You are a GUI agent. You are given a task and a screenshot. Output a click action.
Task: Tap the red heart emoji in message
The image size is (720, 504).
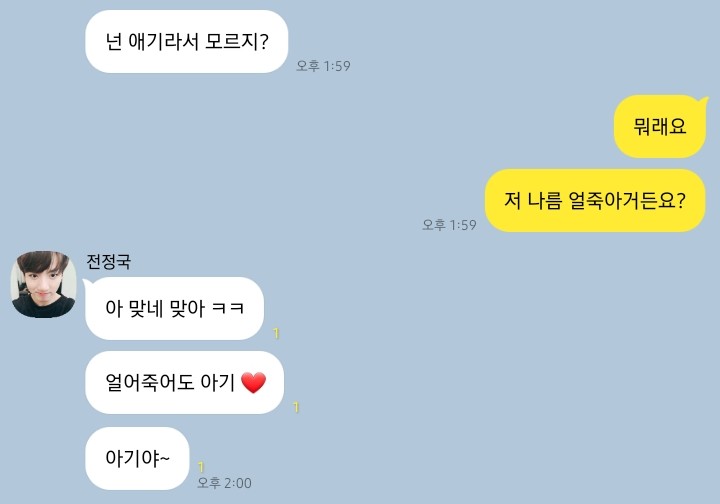[253, 383]
